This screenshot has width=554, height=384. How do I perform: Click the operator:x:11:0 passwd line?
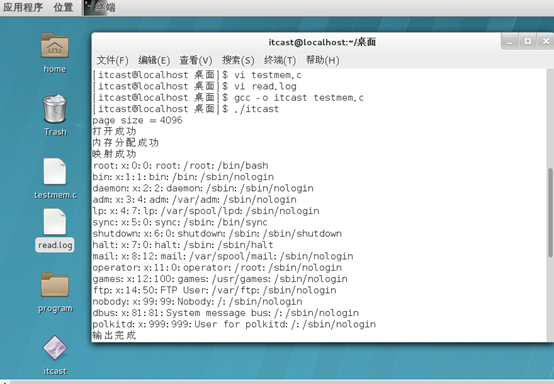pyautogui.click(x=217, y=267)
